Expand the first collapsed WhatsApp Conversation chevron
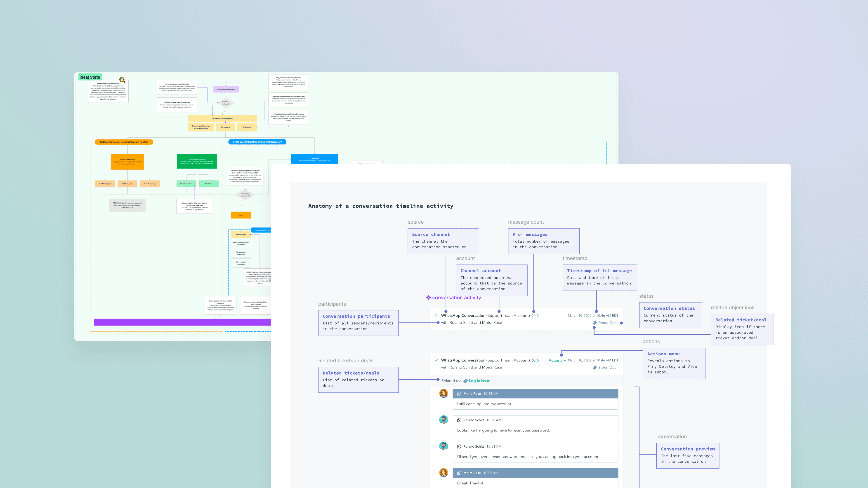 pyautogui.click(x=436, y=316)
